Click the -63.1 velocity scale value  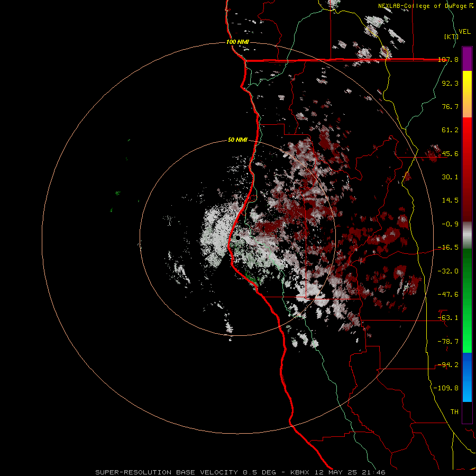(x=448, y=318)
